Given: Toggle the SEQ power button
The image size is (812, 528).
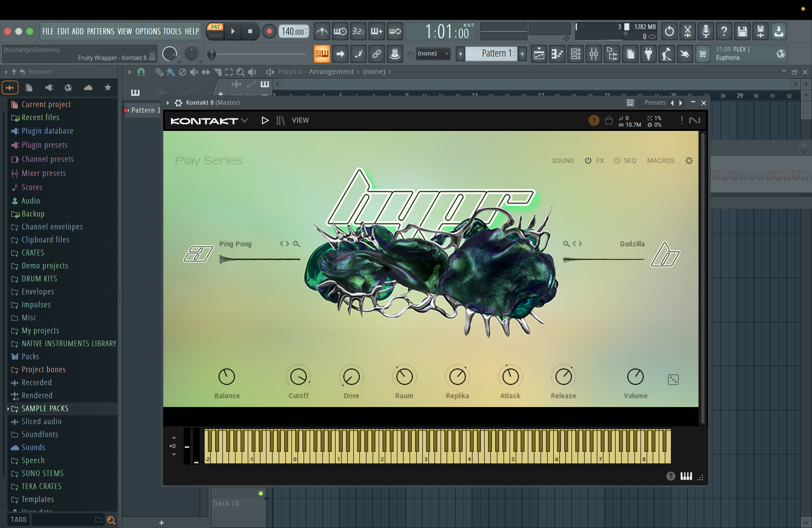Looking at the screenshot, I should pos(616,161).
